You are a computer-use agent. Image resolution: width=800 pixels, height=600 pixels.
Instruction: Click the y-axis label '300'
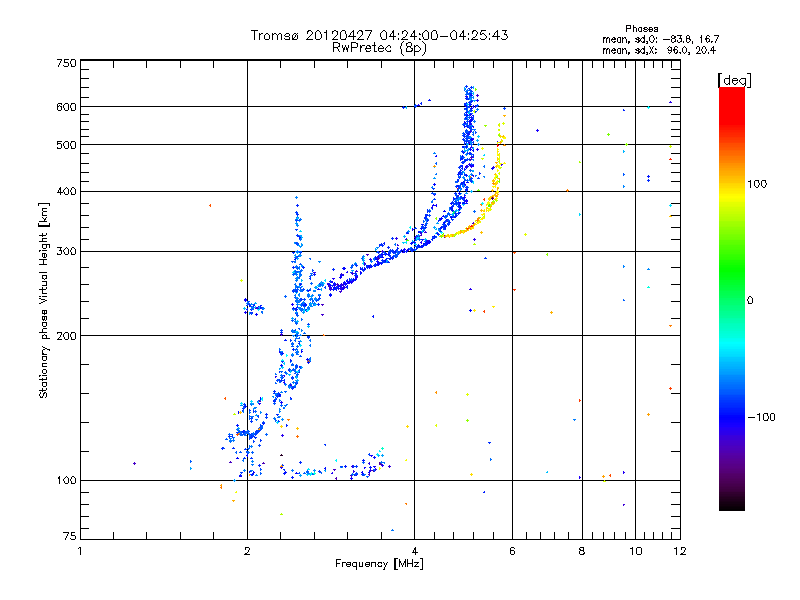[x=66, y=252]
